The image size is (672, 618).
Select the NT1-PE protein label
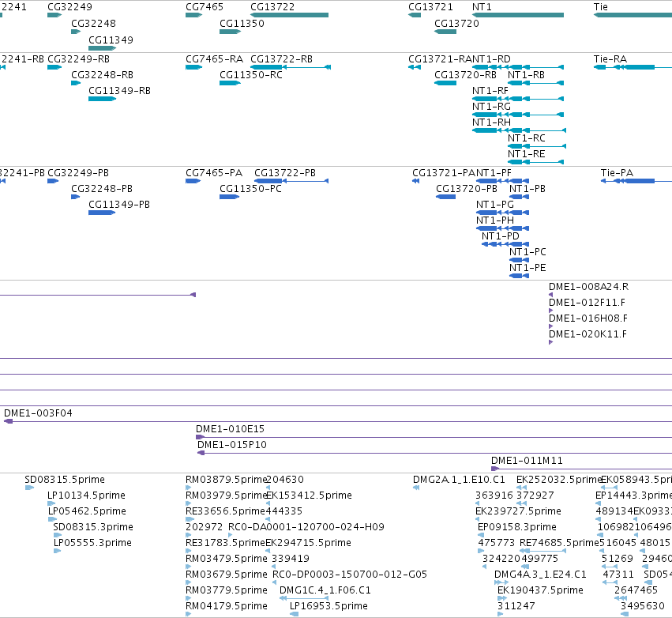[x=527, y=269]
